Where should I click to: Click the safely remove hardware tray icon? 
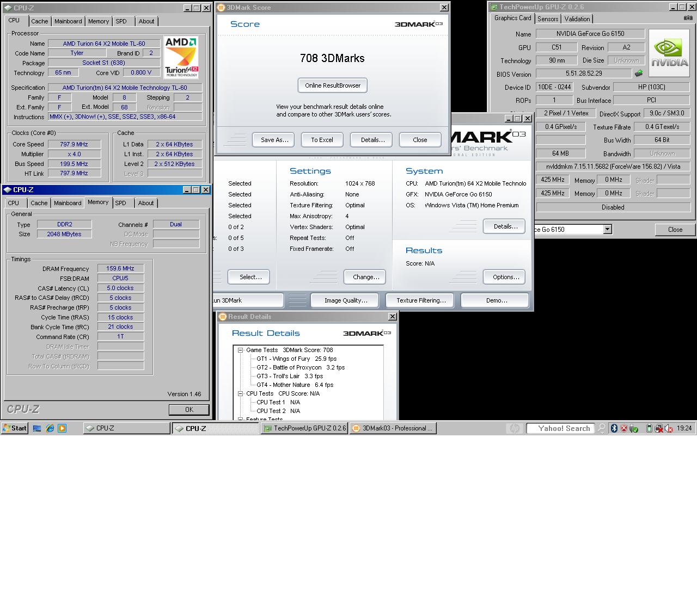633,428
